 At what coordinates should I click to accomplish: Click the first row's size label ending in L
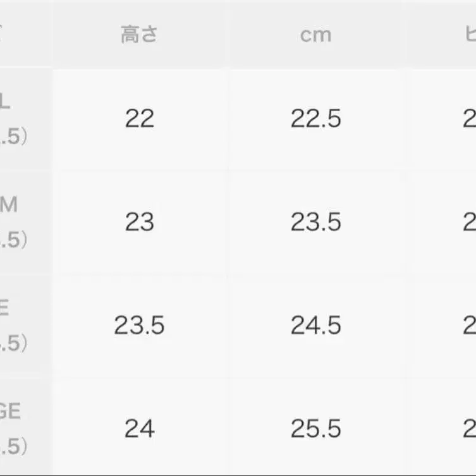point(5,102)
